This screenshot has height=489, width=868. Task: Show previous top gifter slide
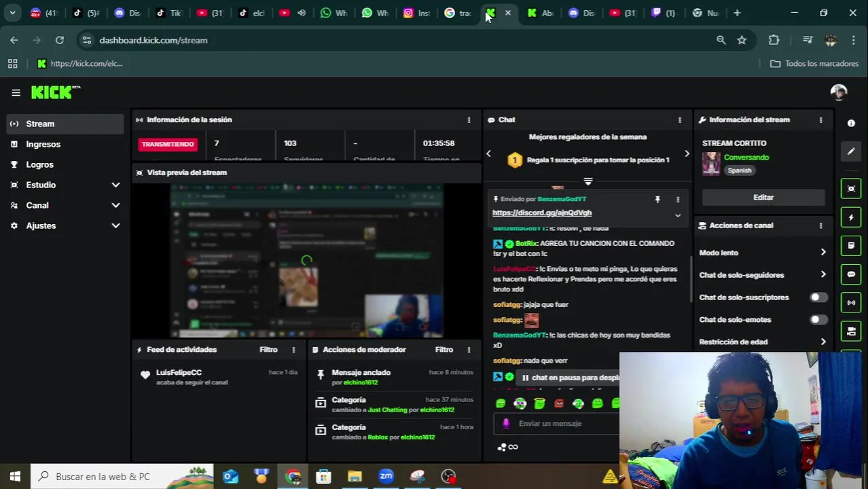(488, 153)
